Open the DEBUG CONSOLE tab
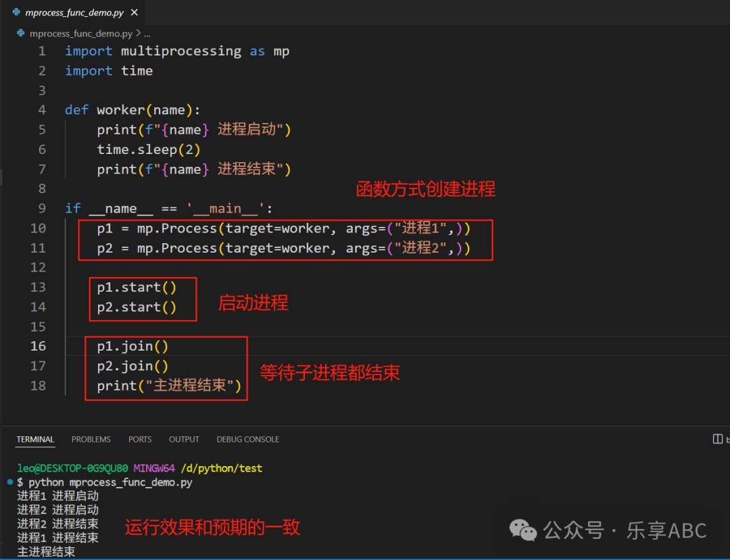The width and height of the screenshot is (730, 560). click(x=247, y=439)
